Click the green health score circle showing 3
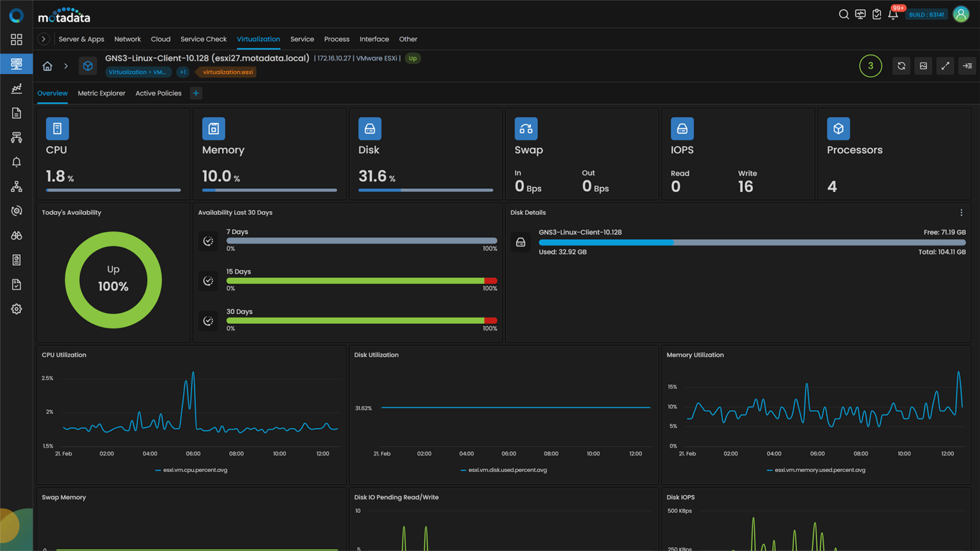This screenshot has width=980, height=551. (x=870, y=66)
